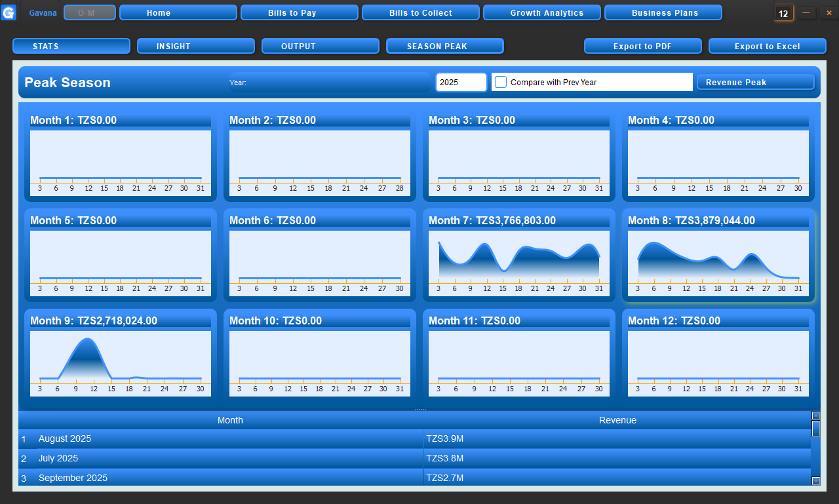The image size is (839, 504).
Task: Select the Month 8 revenue chart
Action: 718,263
